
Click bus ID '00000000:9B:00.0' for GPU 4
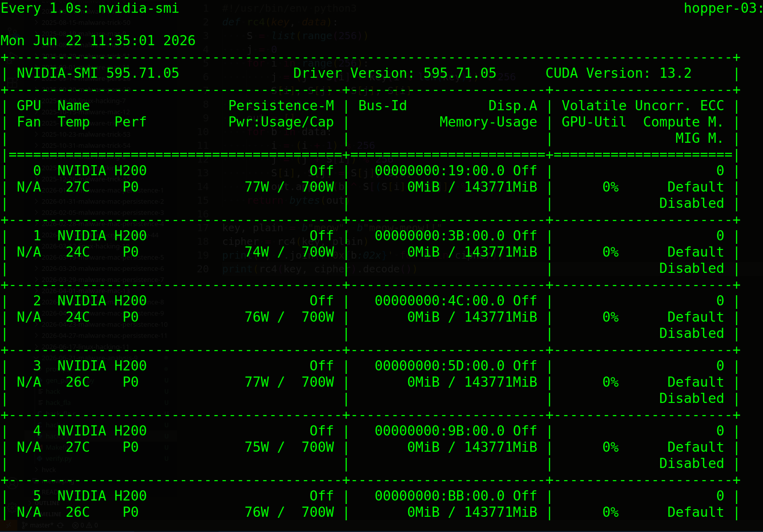coord(440,431)
